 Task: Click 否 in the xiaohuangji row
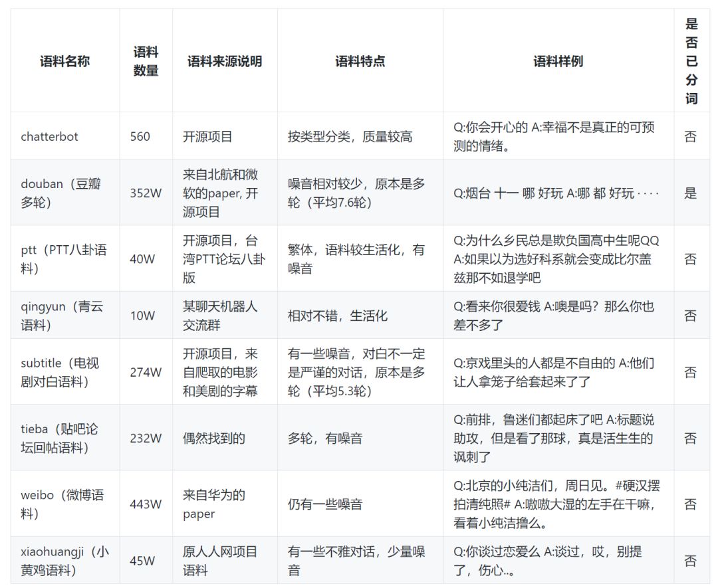point(691,561)
